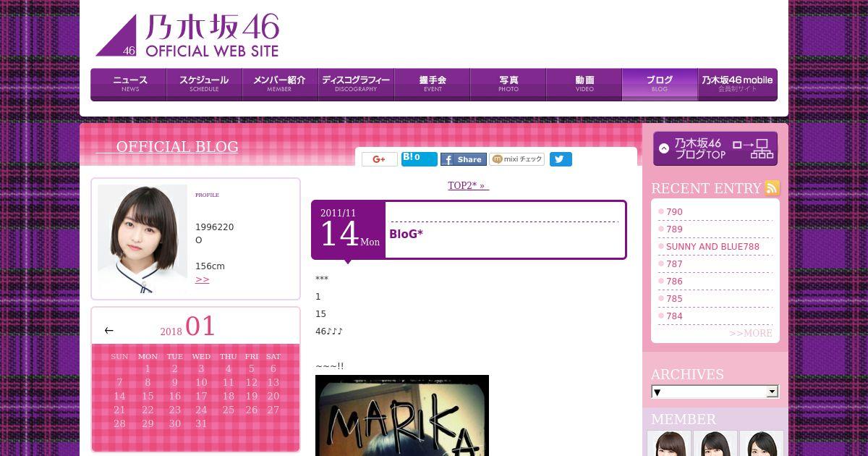The height and width of the screenshot is (456, 868).
Task: Select day 24 in January calendar
Action: (x=201, y=410)
